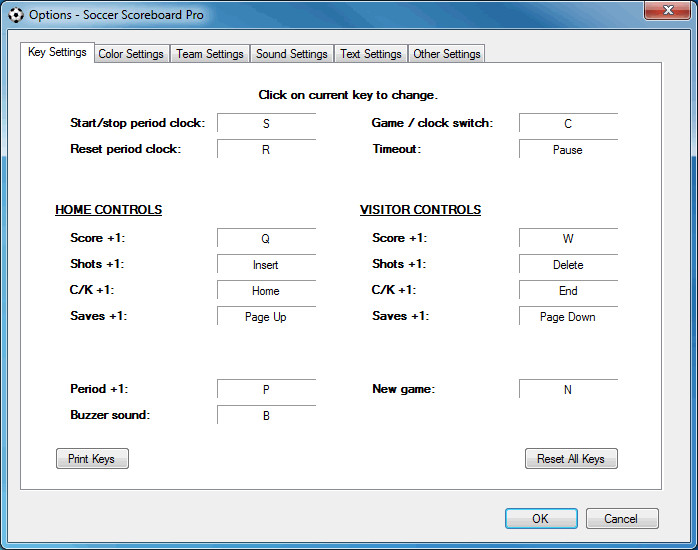Viewport: 698px width, 550px height.
Task: Confirm settings with OK button
Action: pyautogui.click(x=541, y=518)
